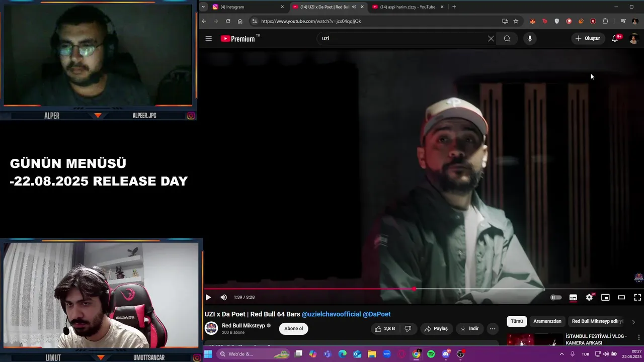Select Aramanızdan filter chip

(x=547, y=321)
